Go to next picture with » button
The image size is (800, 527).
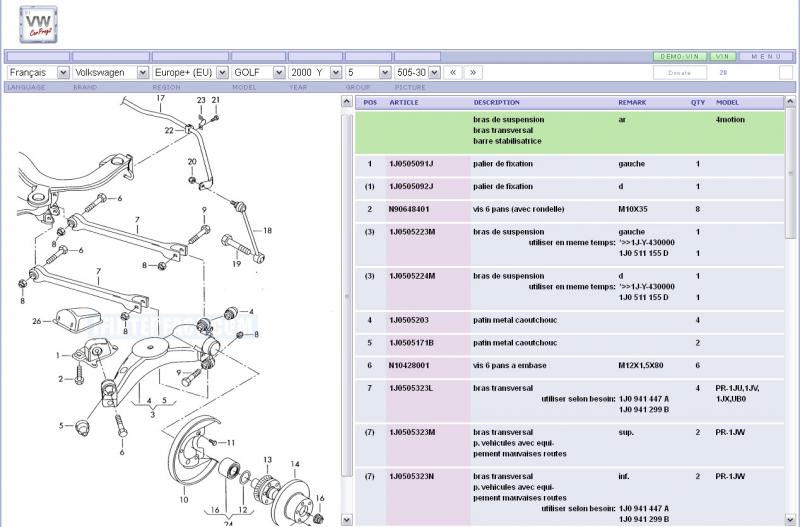click(x=473, y=72)
